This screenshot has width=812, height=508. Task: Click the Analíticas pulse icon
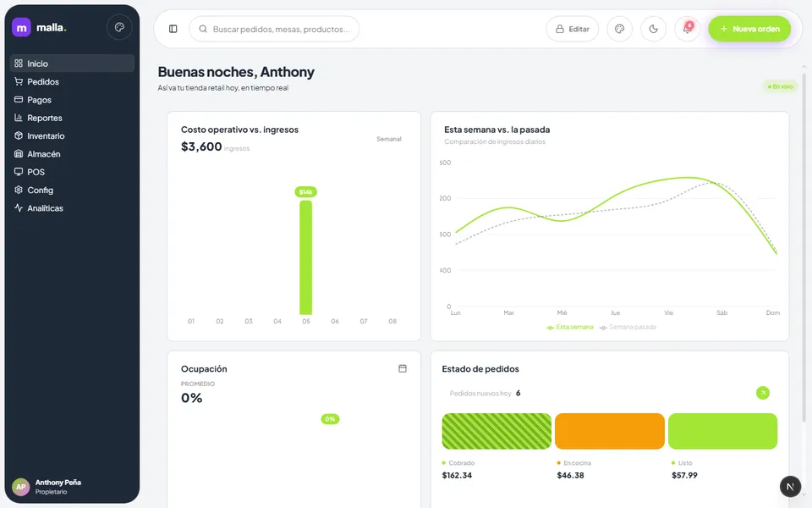pos(19,208)
